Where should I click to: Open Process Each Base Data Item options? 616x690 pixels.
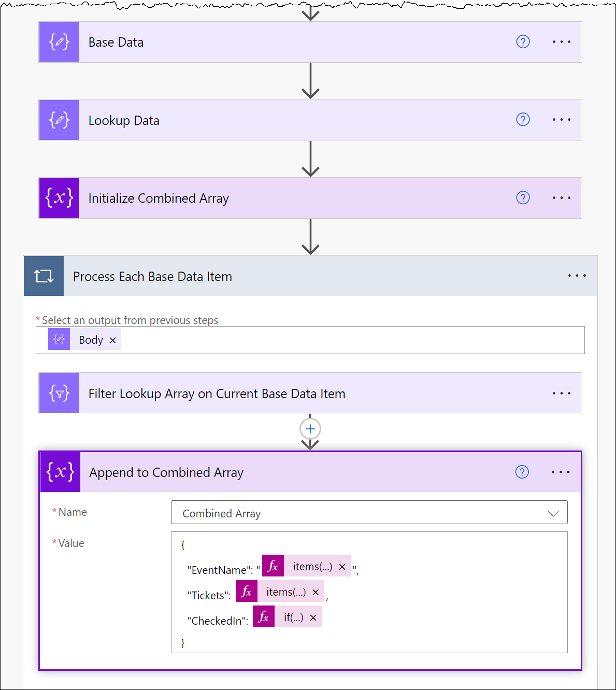point(577,276)
